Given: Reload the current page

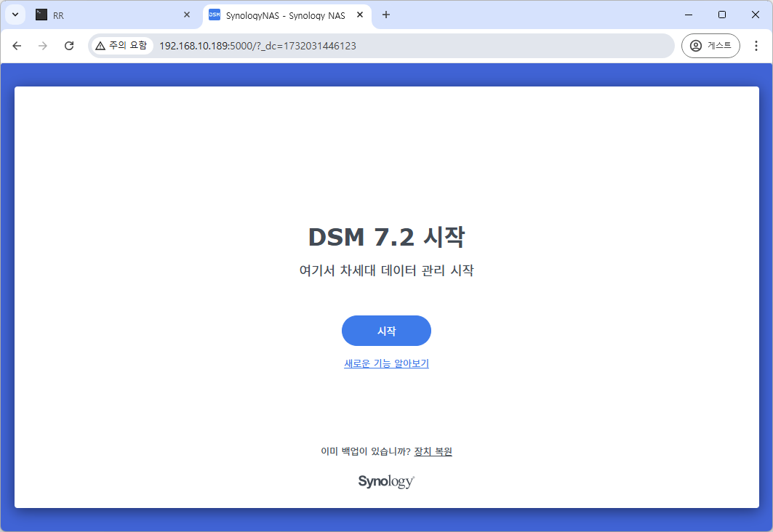Looking at the screenshot, I should tap(69, 46).
